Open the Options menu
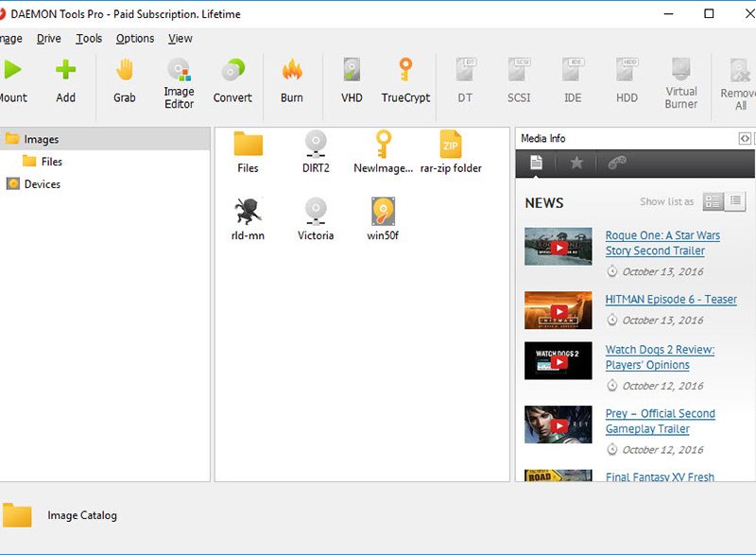Image resolution: width=756 pixels, height=555 pixels. [x=135, y=39]
